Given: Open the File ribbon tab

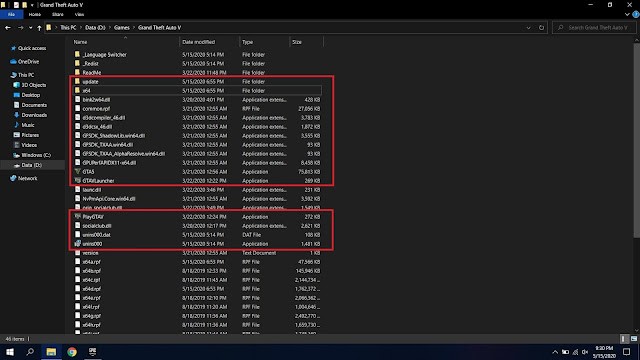Looking at the screenshot, I should 11,14.
